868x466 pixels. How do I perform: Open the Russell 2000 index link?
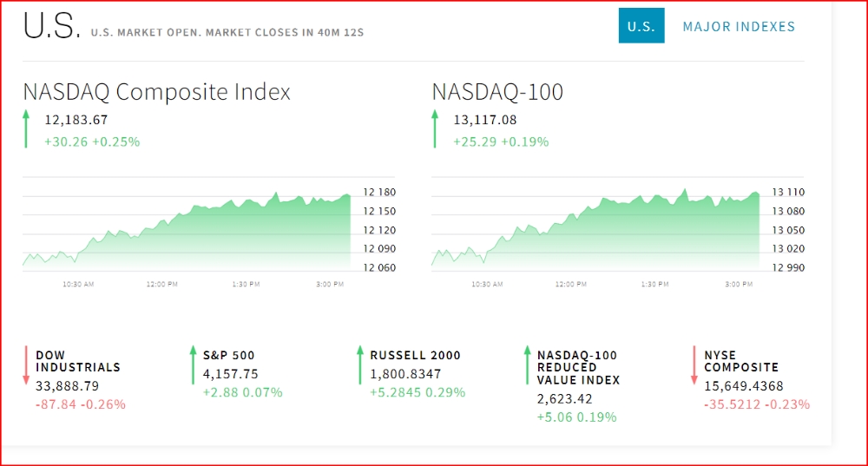click(415, 355)
